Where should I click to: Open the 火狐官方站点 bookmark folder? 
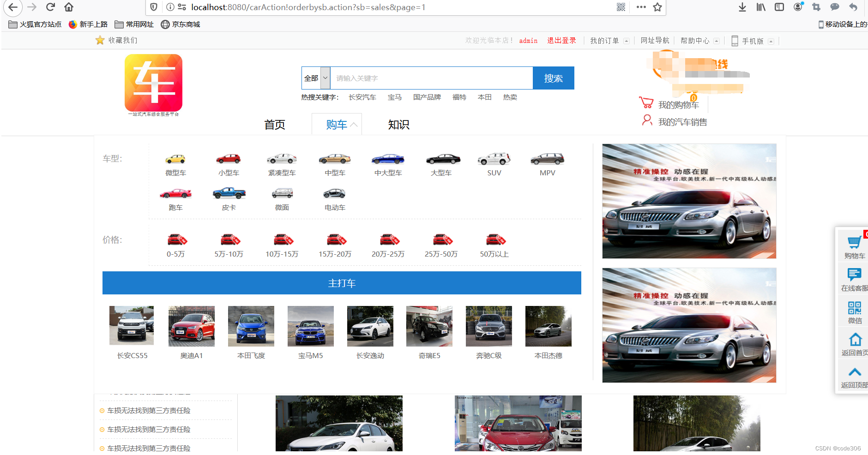click(35, 24)
